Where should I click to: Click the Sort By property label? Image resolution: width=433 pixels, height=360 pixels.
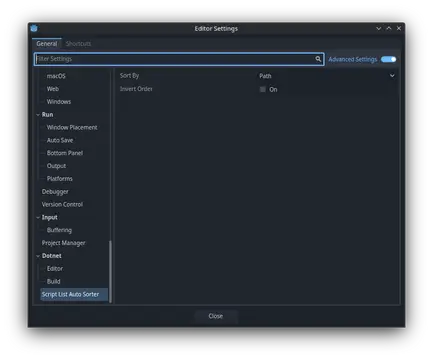(x=129, y=76)
